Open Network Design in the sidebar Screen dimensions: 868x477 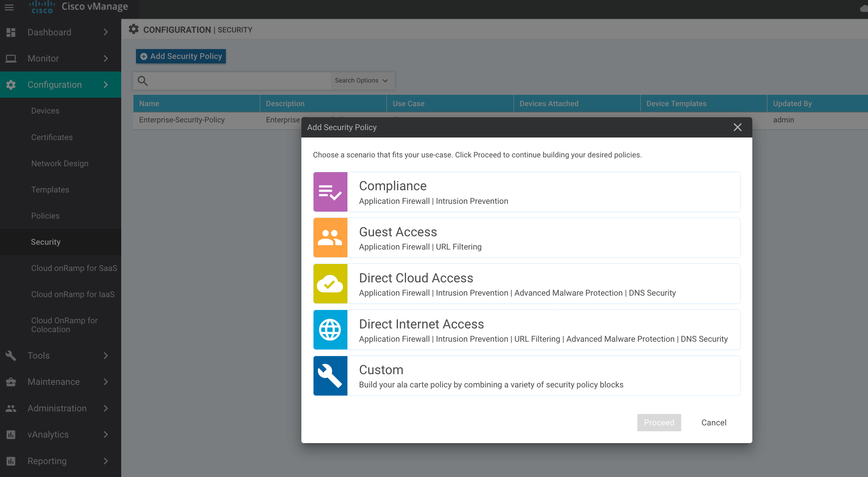60,164
